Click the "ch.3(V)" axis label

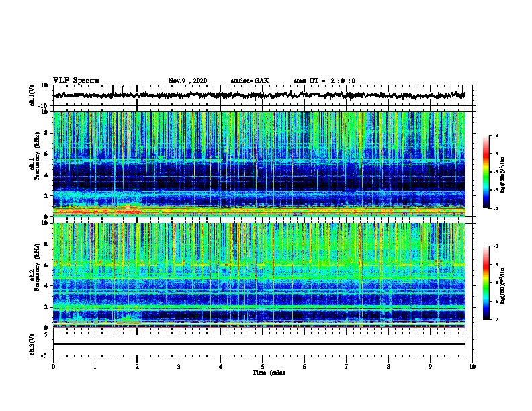click(x=32, y=345)
